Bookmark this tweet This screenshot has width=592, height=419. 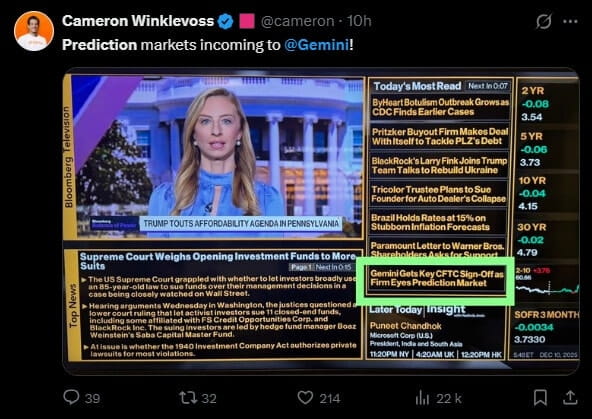[x=540, y=397]
